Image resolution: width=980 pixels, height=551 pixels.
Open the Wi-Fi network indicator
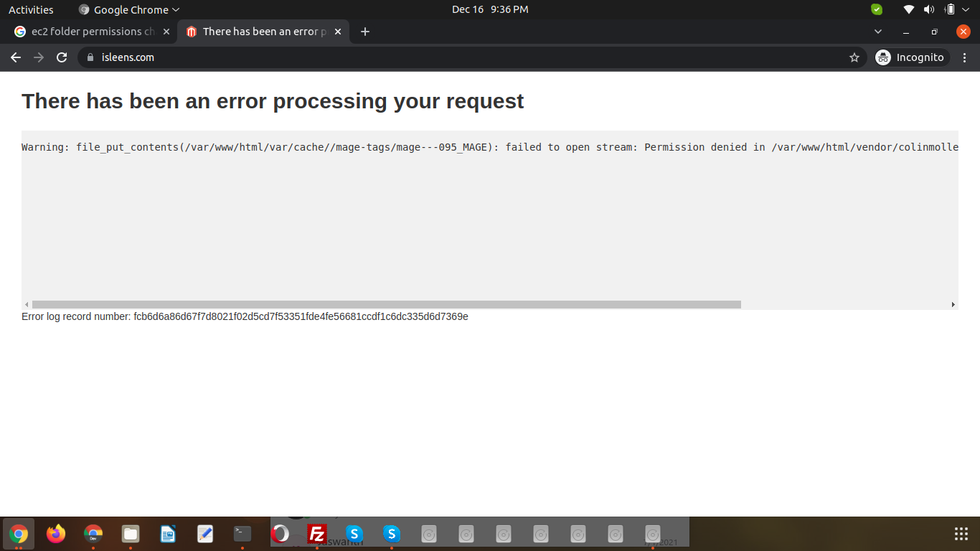click(909, 9)
